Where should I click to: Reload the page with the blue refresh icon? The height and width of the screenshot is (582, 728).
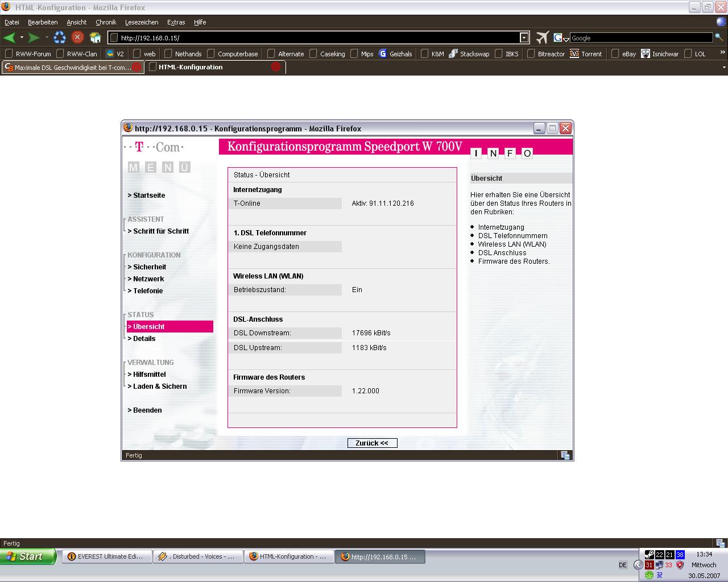coord(60,38)
